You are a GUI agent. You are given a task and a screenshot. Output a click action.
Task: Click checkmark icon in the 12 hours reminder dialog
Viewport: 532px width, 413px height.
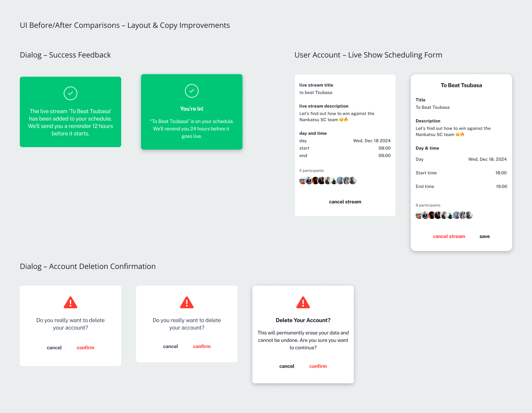[x=71, y=93]
